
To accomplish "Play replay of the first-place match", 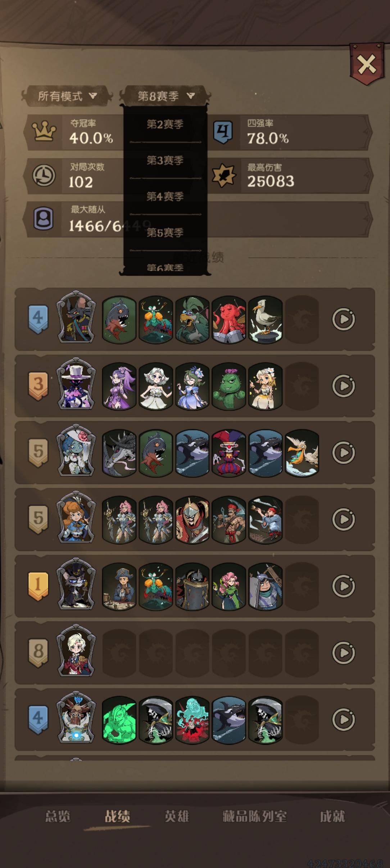I will 344,586.
